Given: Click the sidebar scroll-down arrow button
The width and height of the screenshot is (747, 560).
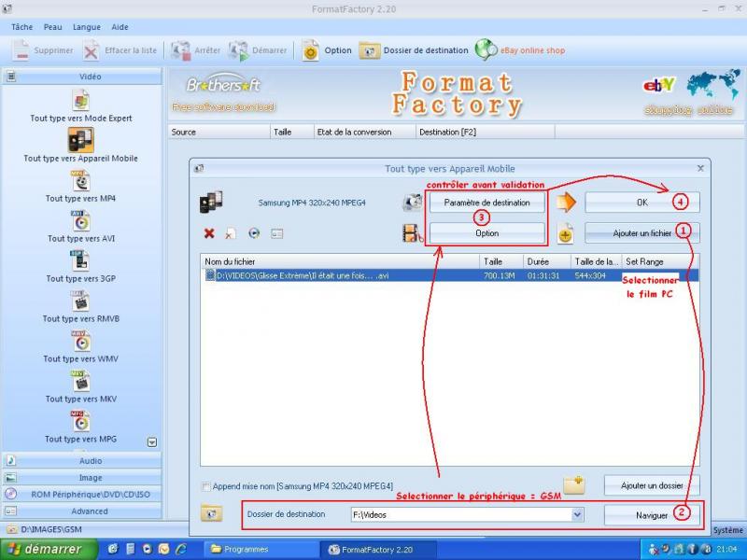Looking at the screenshot, I should tap(152, 442).
